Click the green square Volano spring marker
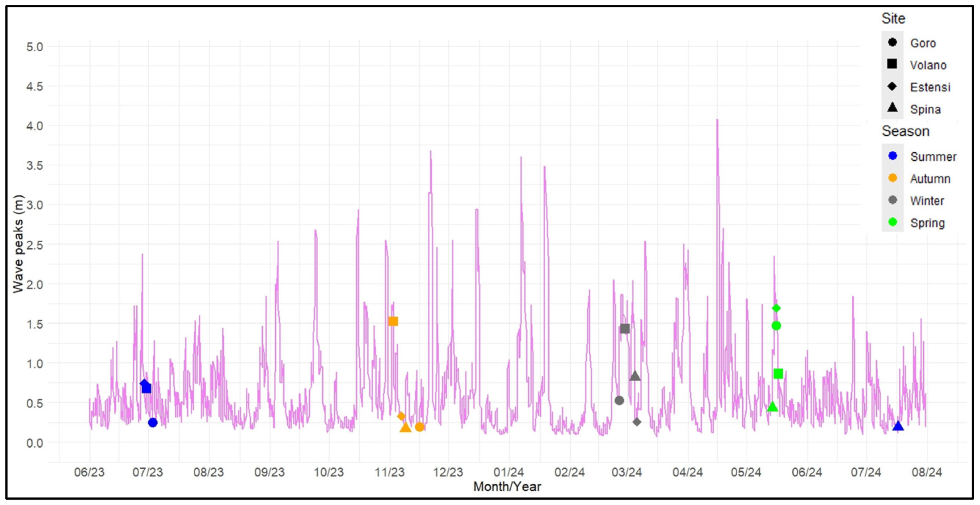Screen dimensions: 980x505 point(778,374)
